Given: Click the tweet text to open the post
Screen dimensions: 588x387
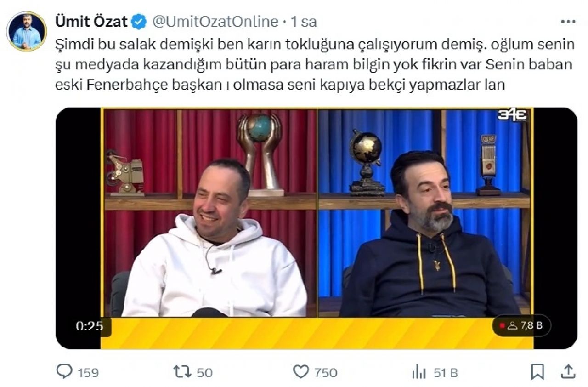Looking at the screenshot, I should coord(315,65).
